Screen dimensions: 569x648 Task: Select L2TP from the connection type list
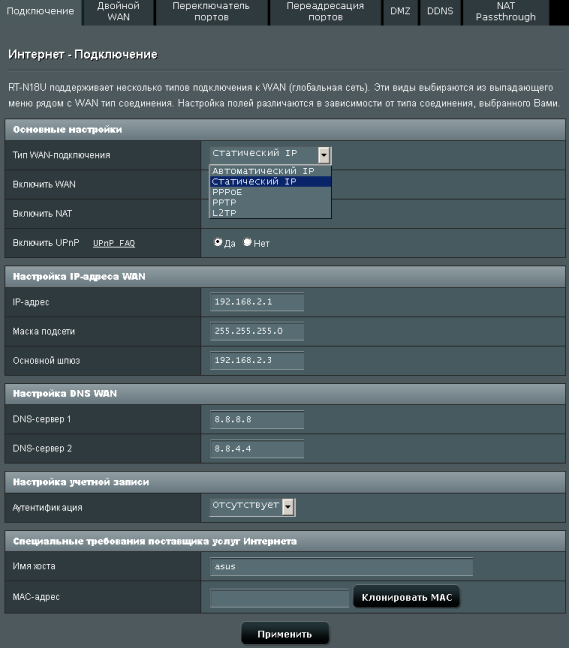tap(271, 213)
